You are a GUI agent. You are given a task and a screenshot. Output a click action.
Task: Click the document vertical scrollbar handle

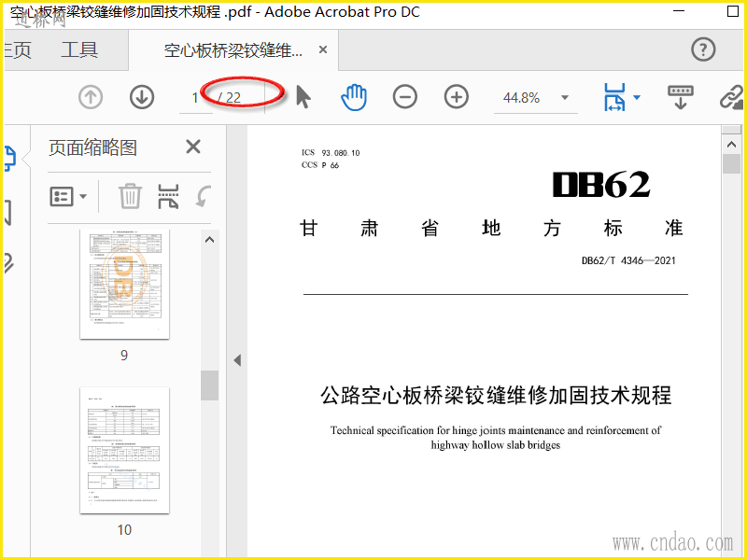pos(731,164)
